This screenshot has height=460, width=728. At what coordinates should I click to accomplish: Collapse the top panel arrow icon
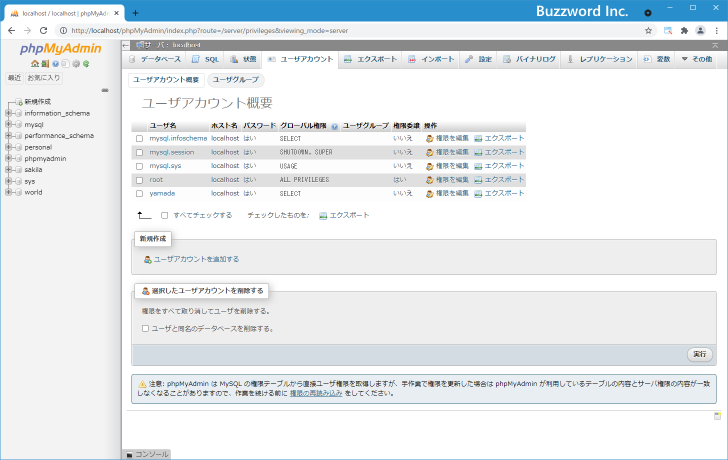click(x=715, y=45)
